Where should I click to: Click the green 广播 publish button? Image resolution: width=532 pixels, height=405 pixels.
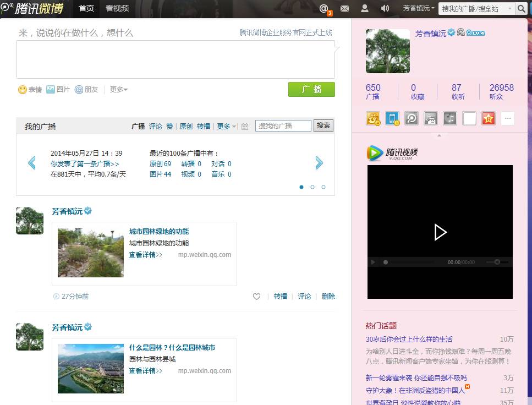(311, 90)
